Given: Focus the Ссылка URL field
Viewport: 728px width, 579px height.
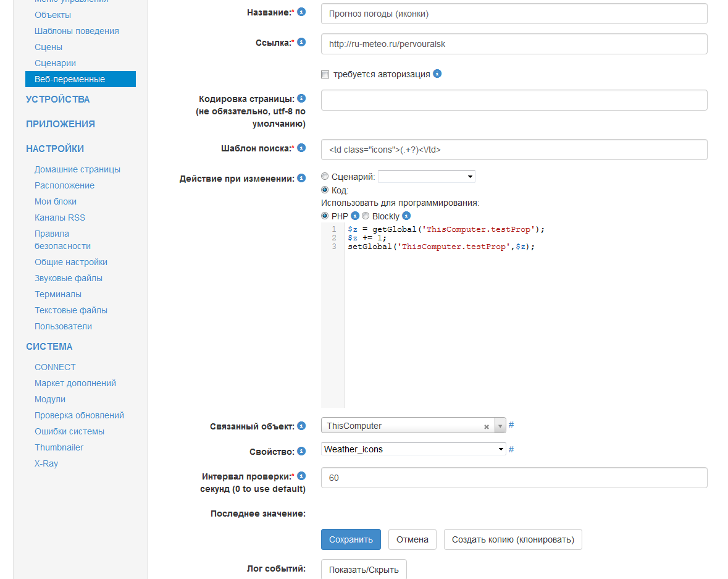Looking at the screenshot, I should [x=514, y=44].
